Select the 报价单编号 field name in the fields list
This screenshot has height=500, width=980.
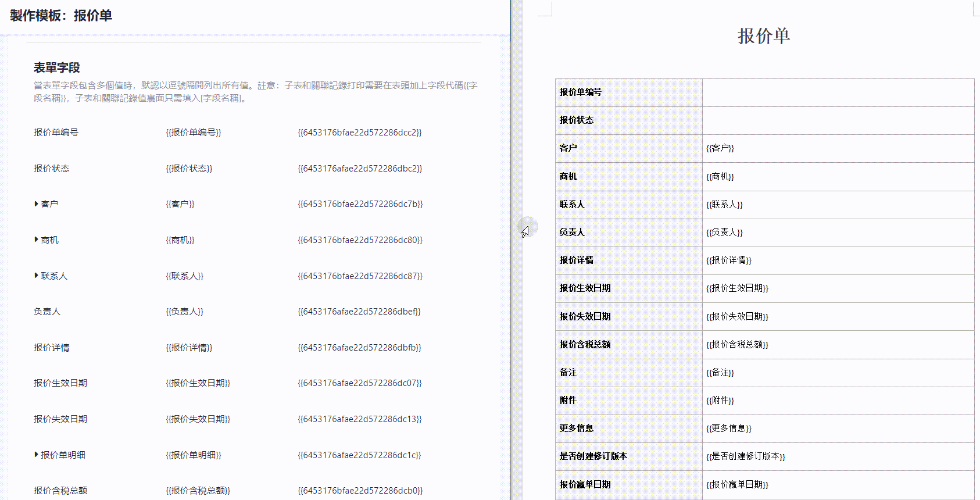56,133
